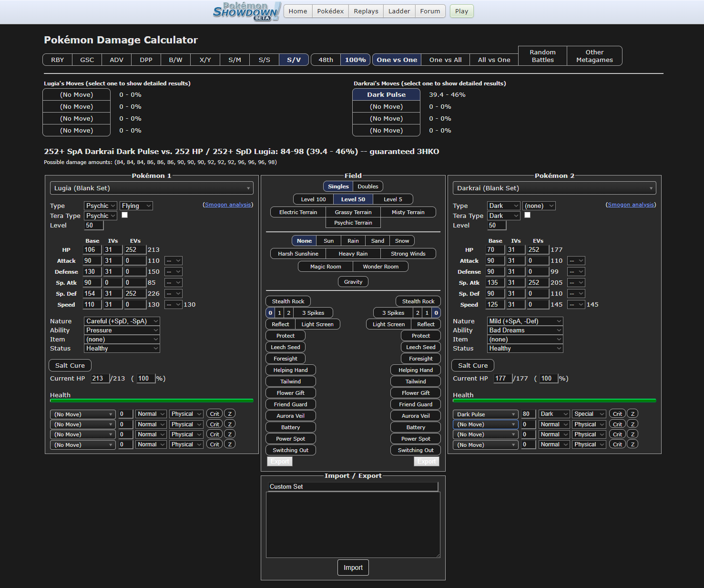This screenshot has width=704, height=588.
Task: Switch to the S/S generation tab
Action: (x=264, y=60)
